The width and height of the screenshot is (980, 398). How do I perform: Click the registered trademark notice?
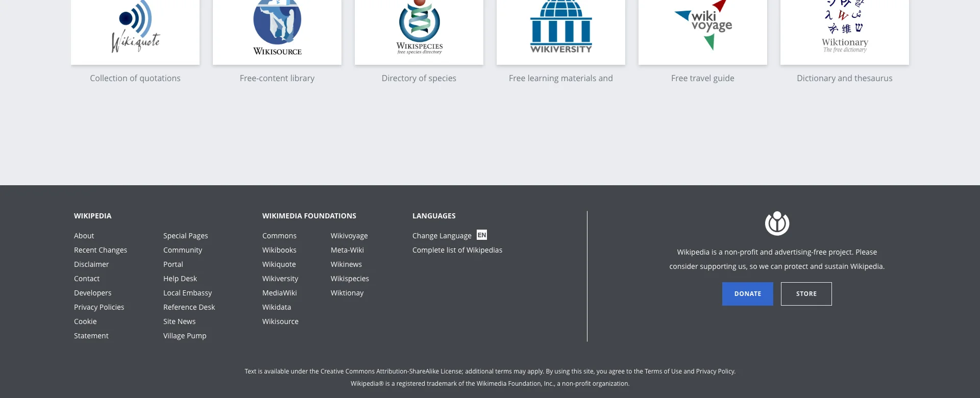pyautogui.click(x=490, y=384)
